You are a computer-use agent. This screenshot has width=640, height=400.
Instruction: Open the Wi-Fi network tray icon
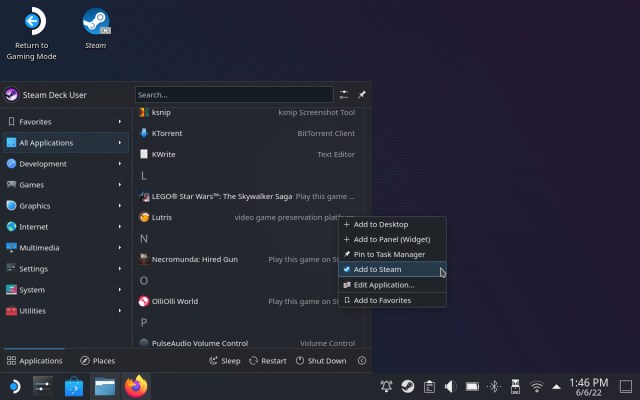point(537,386)
